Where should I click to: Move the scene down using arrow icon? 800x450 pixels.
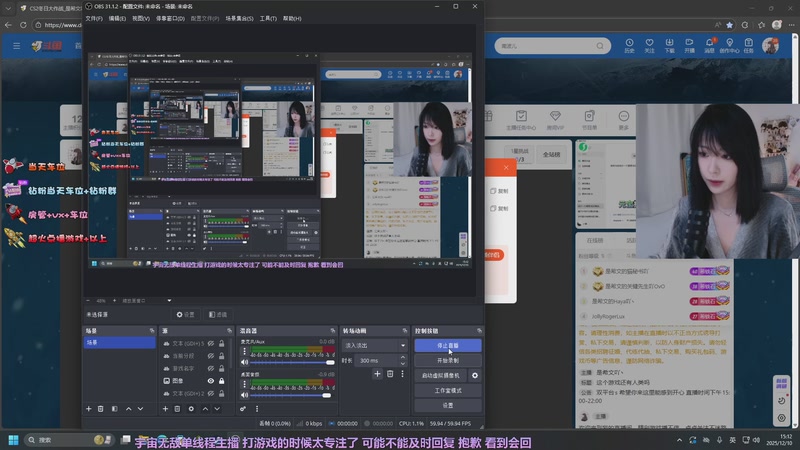(x=140, y=409)
